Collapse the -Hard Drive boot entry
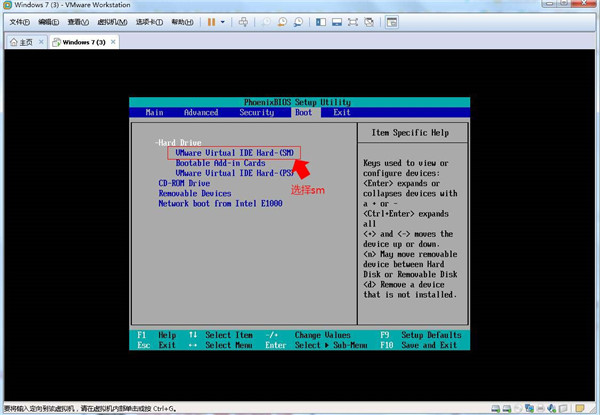 click(x=178, y=143)
